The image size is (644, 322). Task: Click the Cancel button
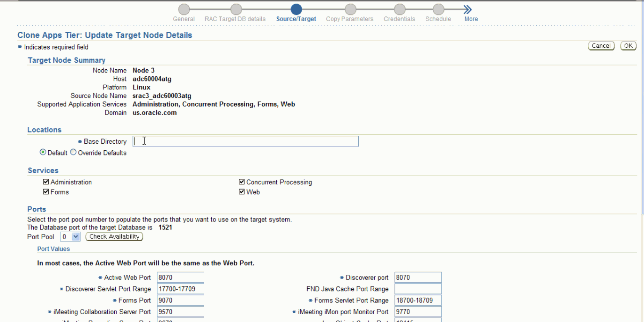tap(601, 46)
